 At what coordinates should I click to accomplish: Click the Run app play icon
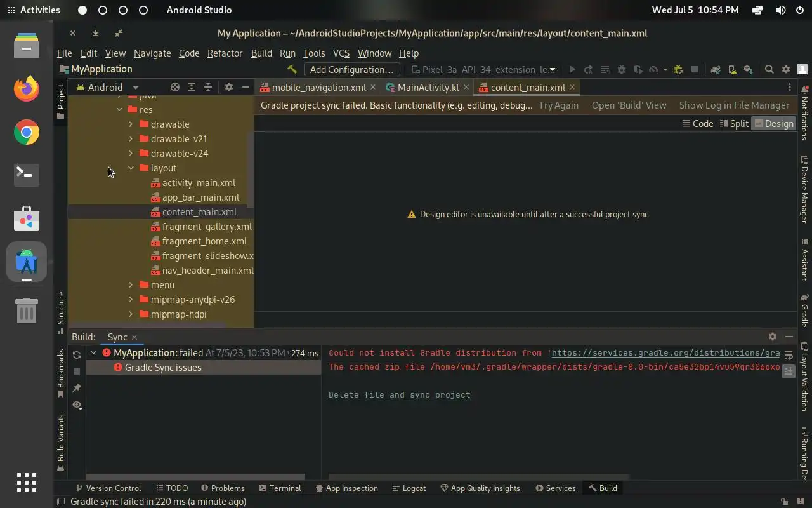[x=572, y=69]
